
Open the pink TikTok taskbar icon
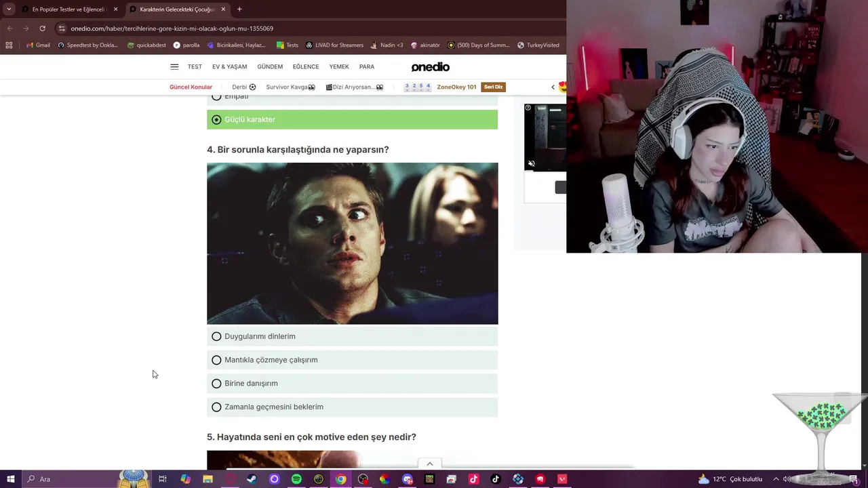pyautogui.click(x=473, y=479)
